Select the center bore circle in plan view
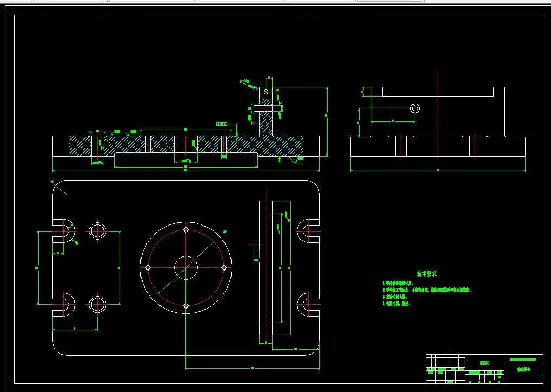This screenshot has height=392, width=551. click(186, 268)
